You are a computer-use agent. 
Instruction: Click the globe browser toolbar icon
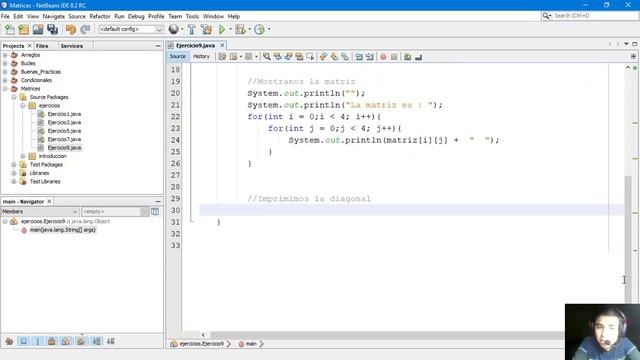click(174, 29)
